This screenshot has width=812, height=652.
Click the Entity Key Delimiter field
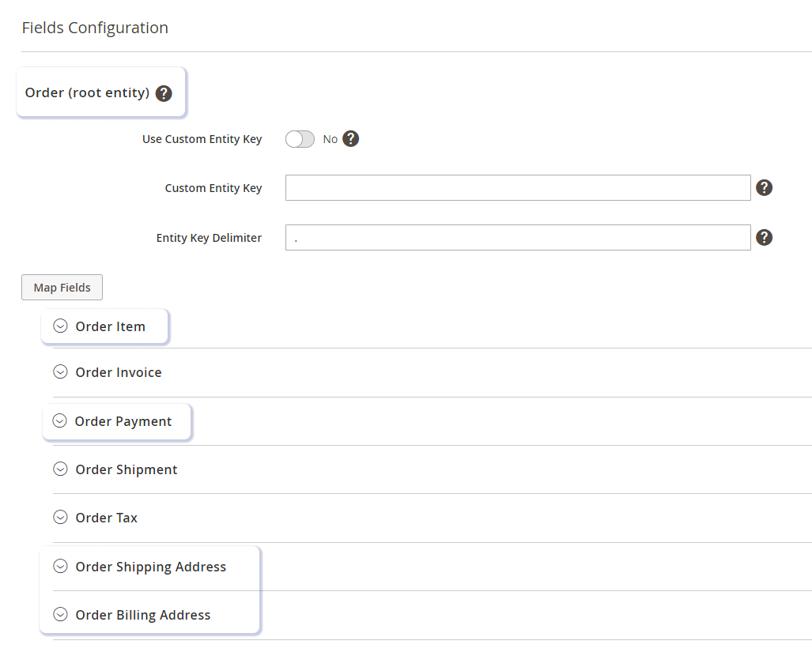click(x=518, y=237)
